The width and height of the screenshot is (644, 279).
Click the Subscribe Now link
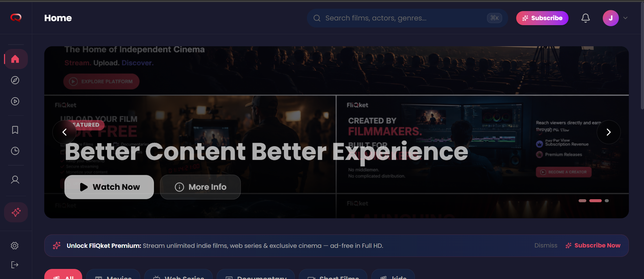tap(593, 245)
